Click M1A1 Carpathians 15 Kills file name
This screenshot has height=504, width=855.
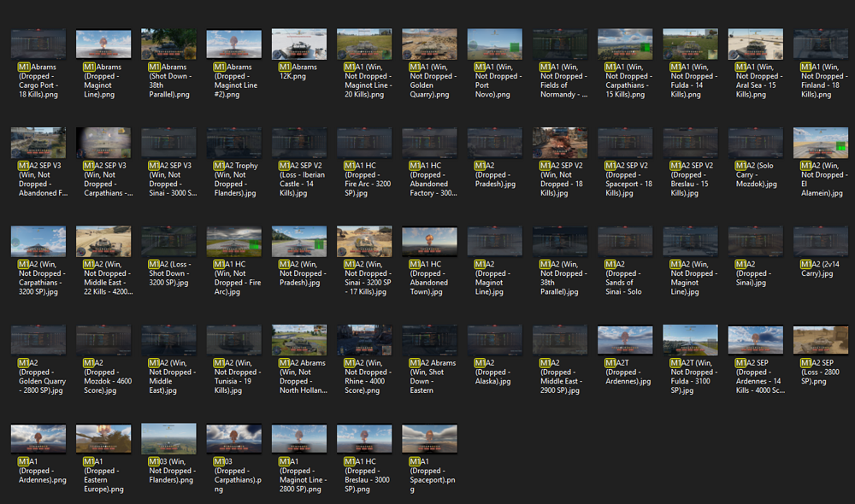[x=628, y=80]
